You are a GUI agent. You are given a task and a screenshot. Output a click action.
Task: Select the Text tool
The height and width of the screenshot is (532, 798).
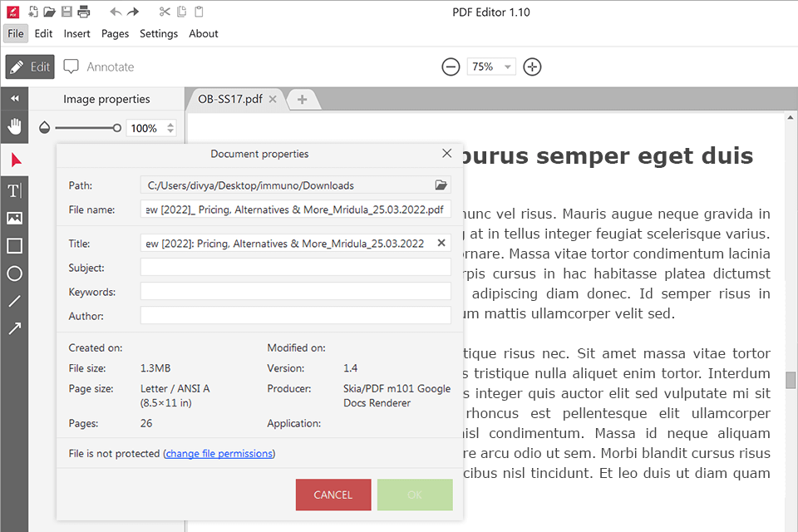coord(15,191)
